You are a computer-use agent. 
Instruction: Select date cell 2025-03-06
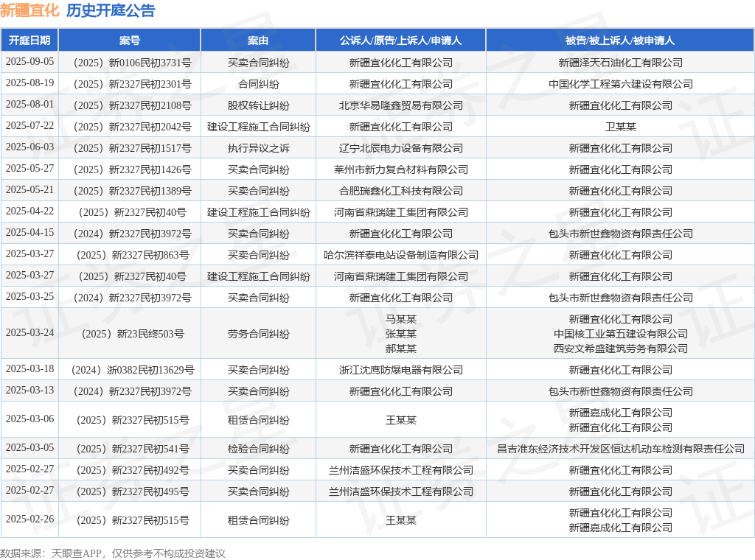(x=29, y=419)
